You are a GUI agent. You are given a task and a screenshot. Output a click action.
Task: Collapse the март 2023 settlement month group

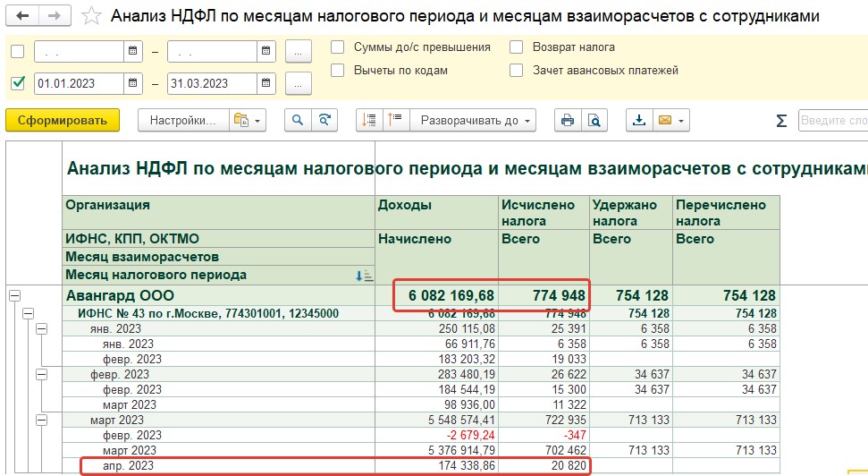[41, 420]
